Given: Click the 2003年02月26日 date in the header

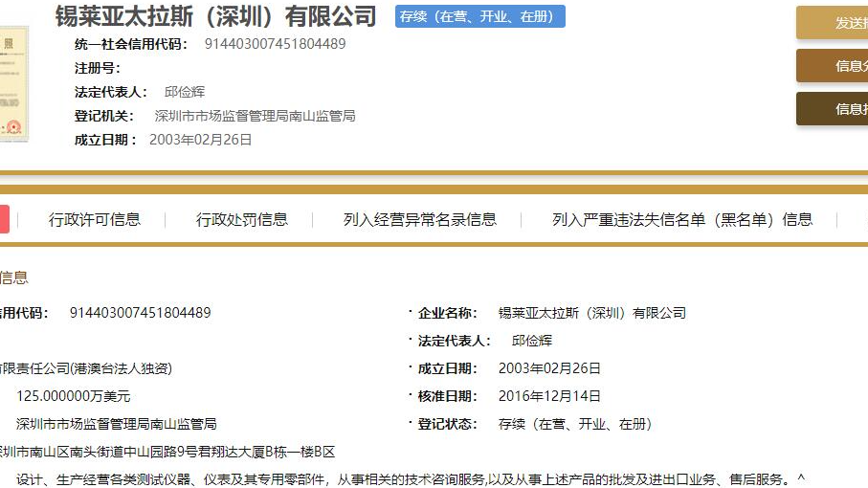Looking at the screenshot, I should (x=201, y=140).
